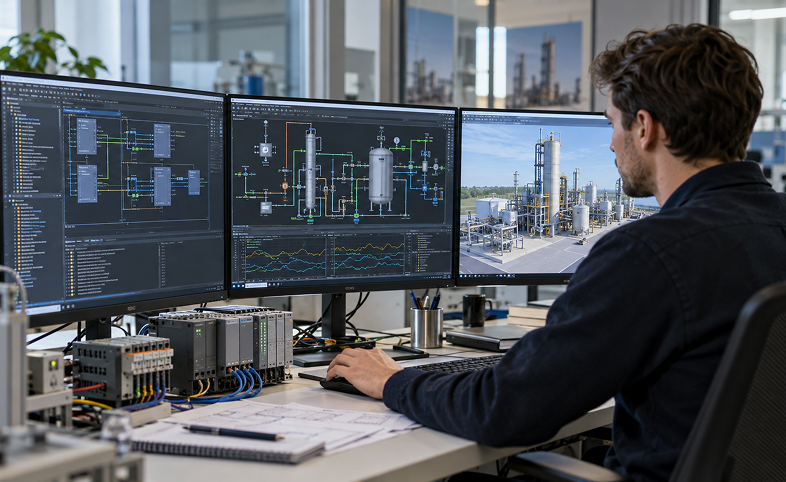
Task: Click the legend list right of the trend charts
Action: point(431,254)
